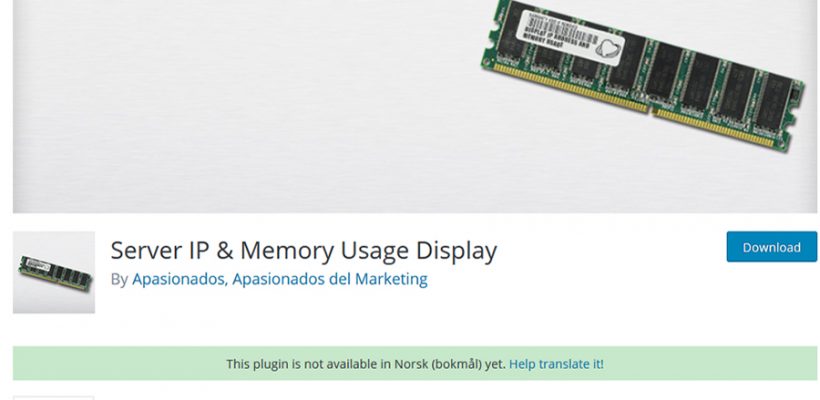Open the Apasionados author link
This screenshot has width=820, height=400.
(179, 279)
